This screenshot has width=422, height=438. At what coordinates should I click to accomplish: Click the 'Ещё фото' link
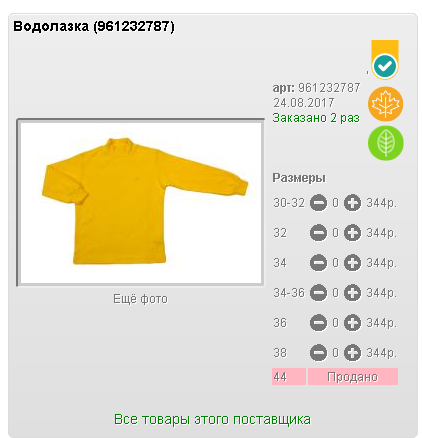pyautogui.click(x=140, y=299)
